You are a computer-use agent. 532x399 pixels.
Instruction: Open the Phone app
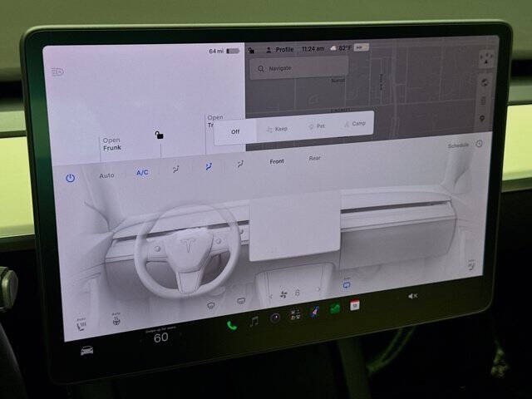232,326
